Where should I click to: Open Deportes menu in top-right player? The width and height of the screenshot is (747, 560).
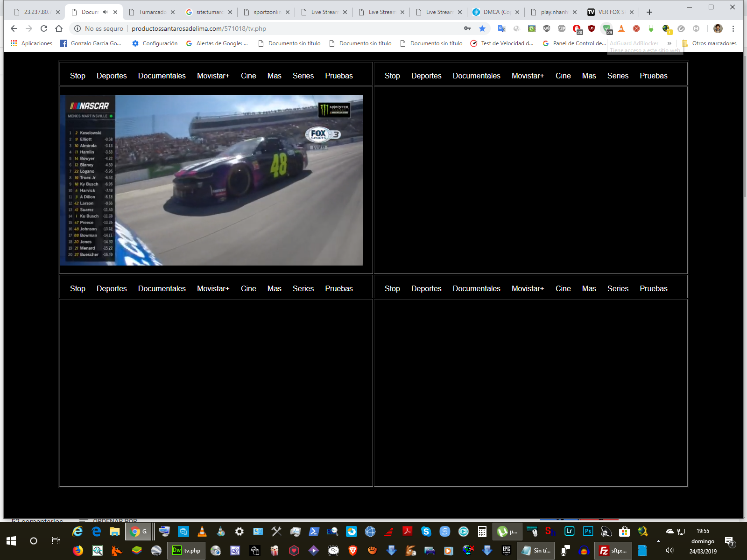click(426, 76)
